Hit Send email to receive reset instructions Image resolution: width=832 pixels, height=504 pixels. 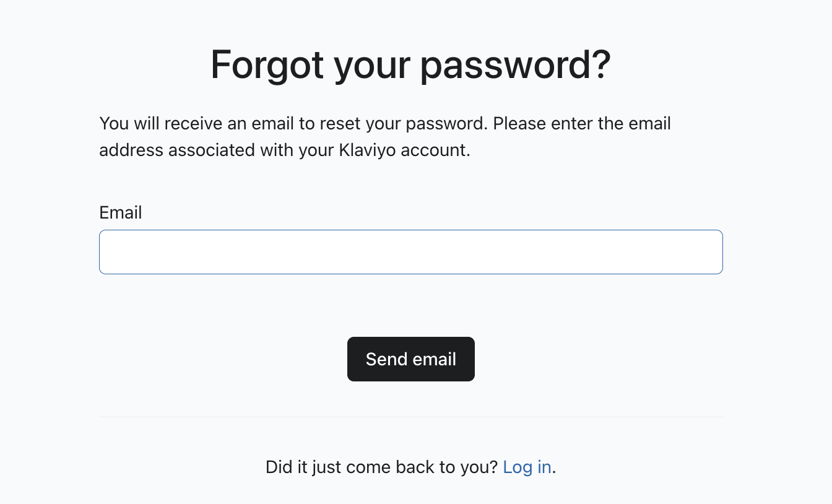click(x=411, y=359)
